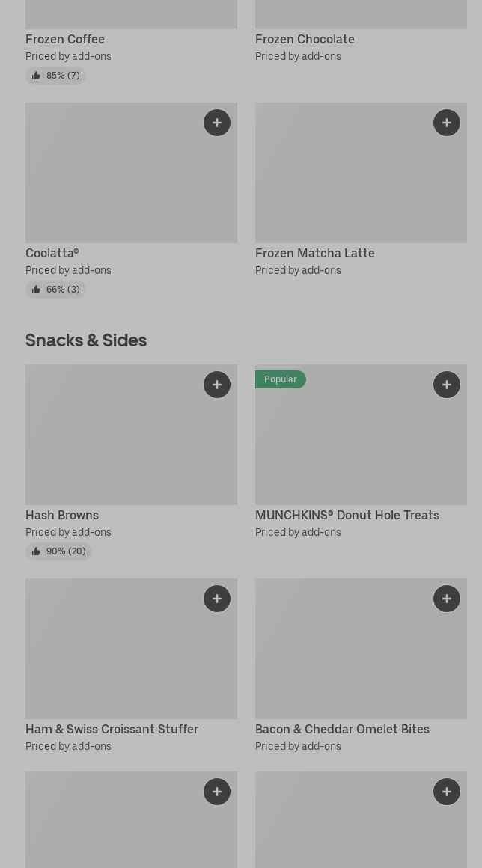Open the Frozen Chocolate item
The image size is (482, 868).
pyautogui.click(x=305, y=39)
